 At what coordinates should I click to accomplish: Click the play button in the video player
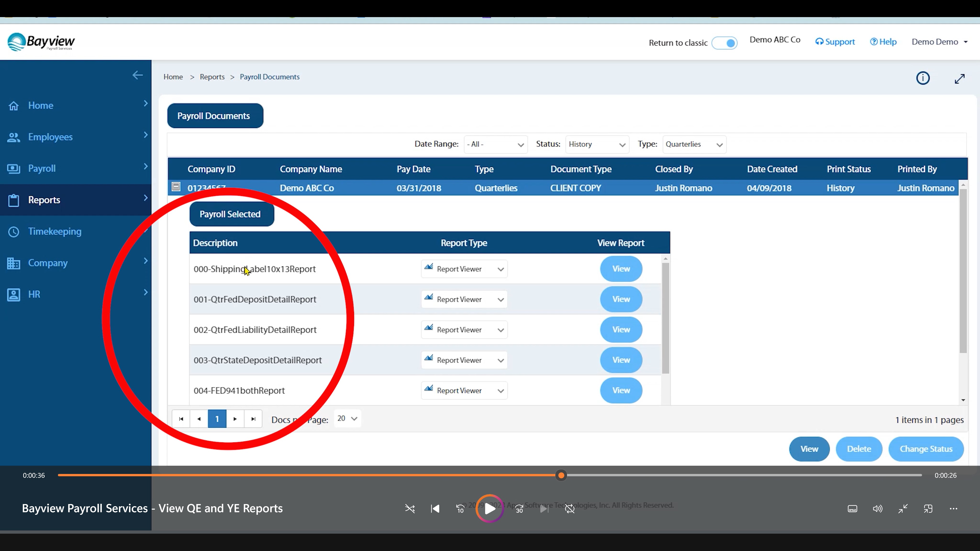point(490,508)
